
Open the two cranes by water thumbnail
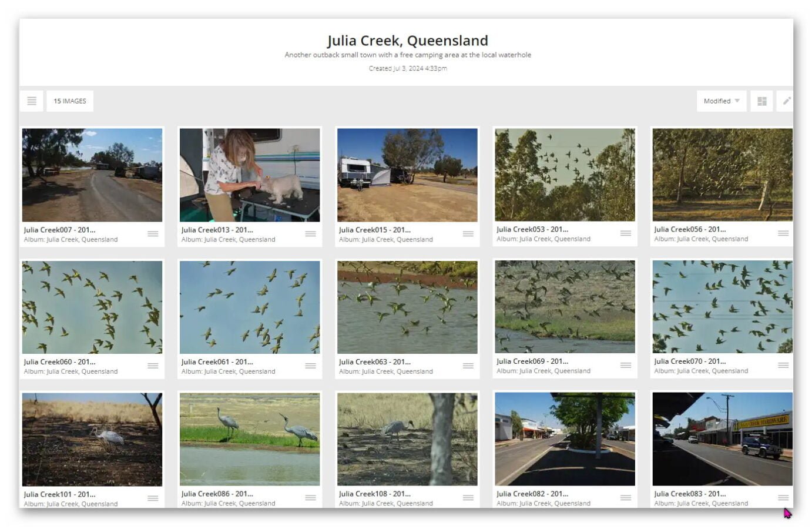coord(250,438)
